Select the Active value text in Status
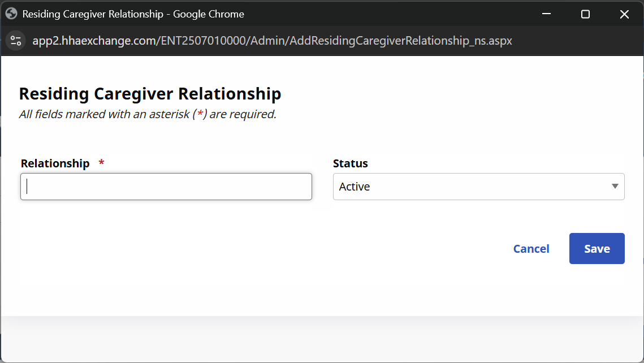The image size is (644, 363). pos(355,187)
